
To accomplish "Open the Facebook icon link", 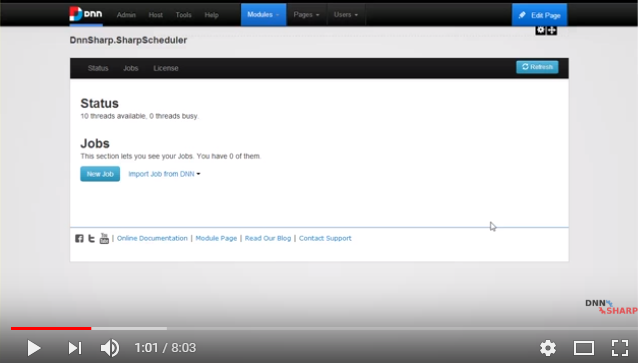I will (79, 238).
